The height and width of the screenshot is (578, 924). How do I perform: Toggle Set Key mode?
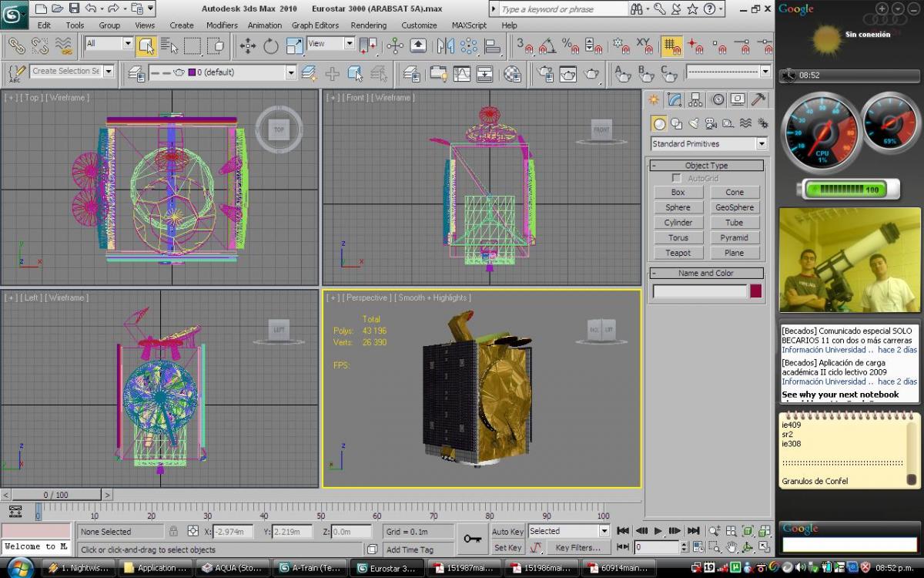click(x=508, y=548)
